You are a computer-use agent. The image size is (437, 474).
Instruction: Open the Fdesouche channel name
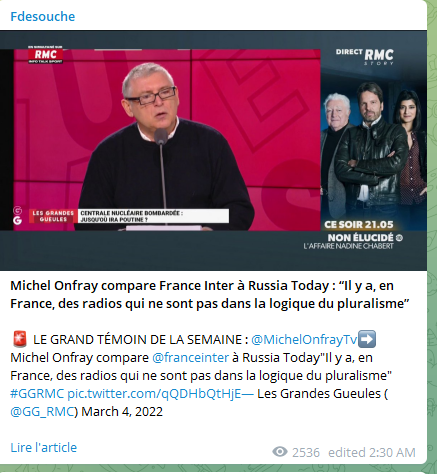coord(43,16)
